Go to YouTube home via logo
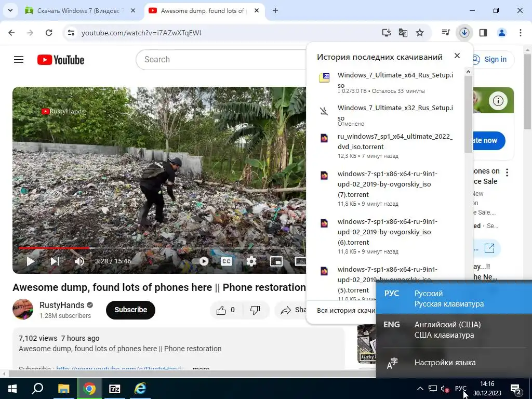Screen dimensions: 532x399 tap(61, 60)
